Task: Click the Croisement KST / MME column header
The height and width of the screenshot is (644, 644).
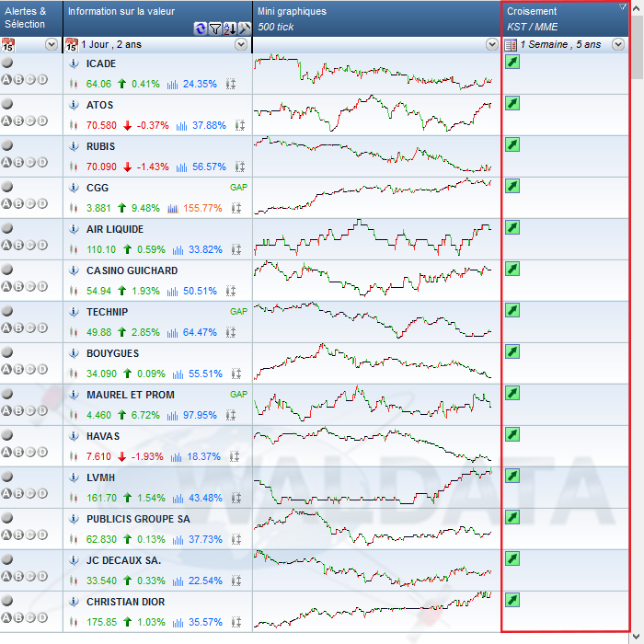Action: tap(565, 18)
